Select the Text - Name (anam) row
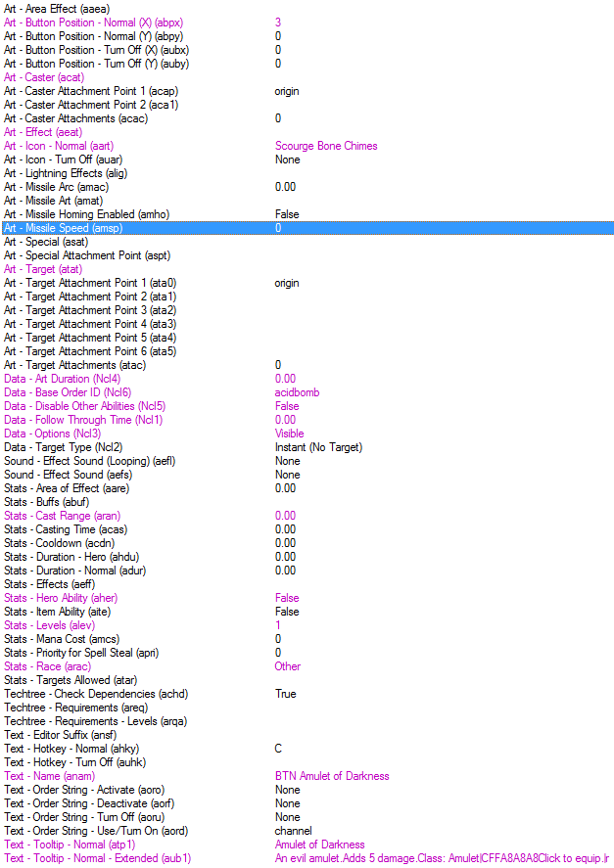This screenshot has width=614, height=868. tap(307, 776)
